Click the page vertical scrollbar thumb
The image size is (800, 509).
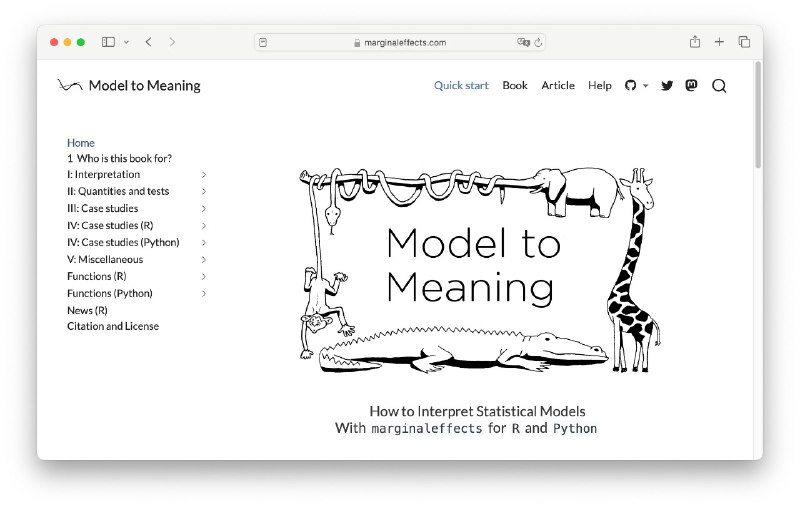click(x=758, y=115)
